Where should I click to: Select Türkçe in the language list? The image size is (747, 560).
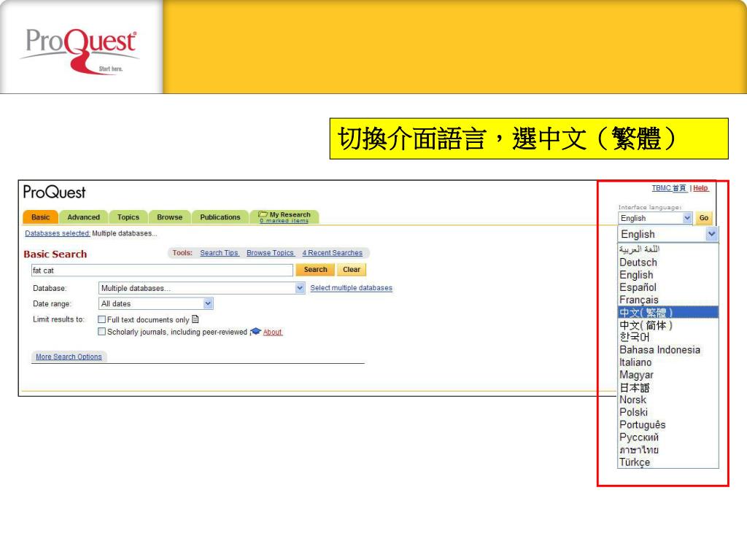click(668, 462)
